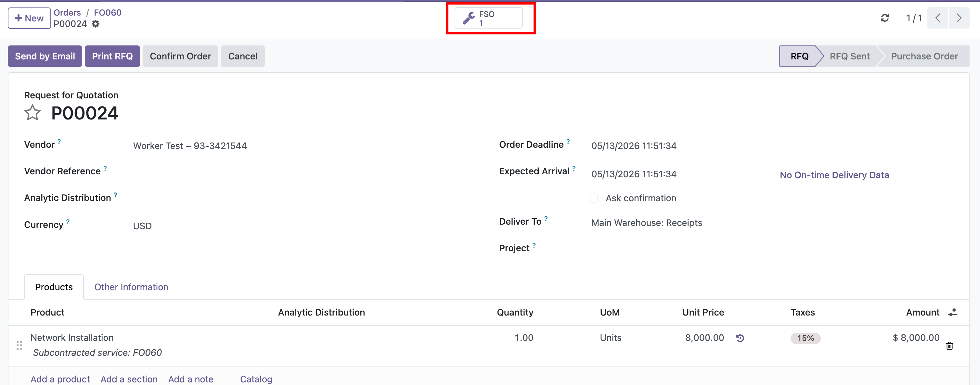980x385 pixels.
Task: Switch to the Products tab
Action: [x=54, y=287]
